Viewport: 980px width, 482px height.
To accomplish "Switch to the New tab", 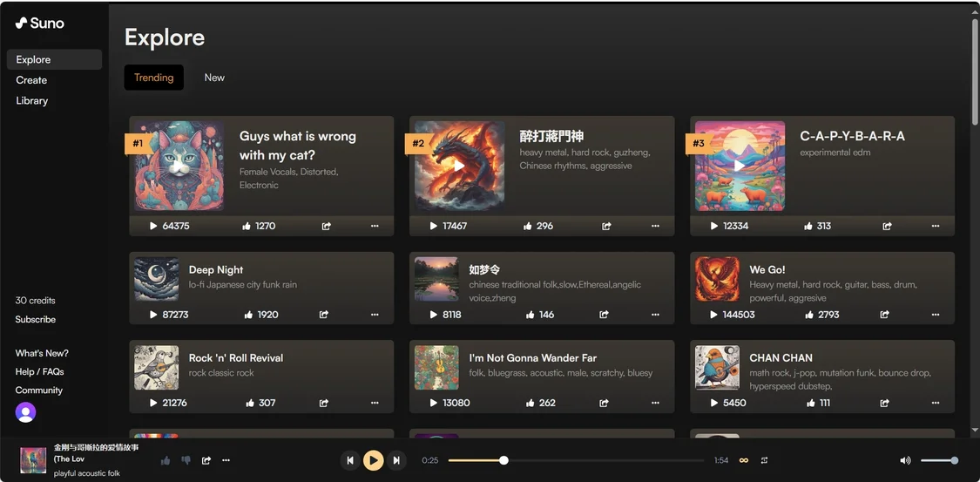I will [x=214, y=78].
